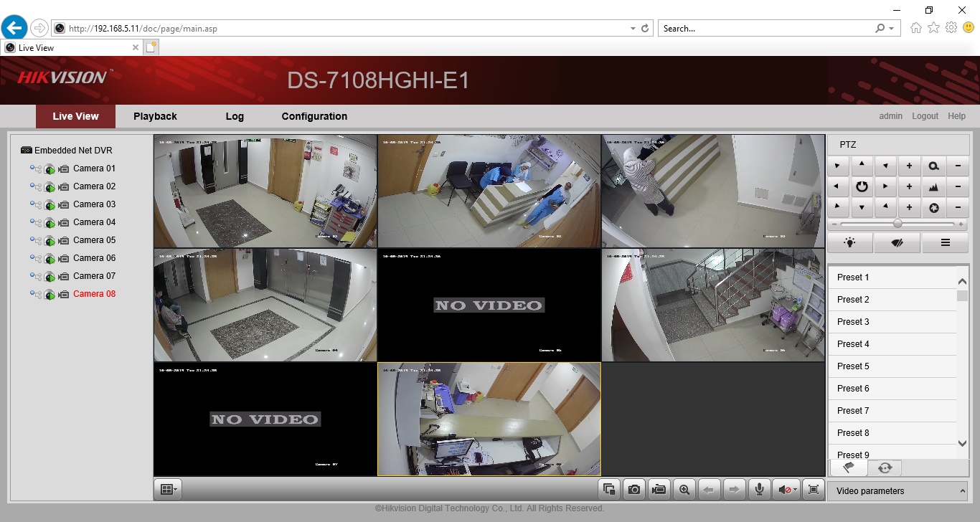Toggle recording icon for Camera 02
This screenshot has width=980, height=522.
tap(64, 186)
